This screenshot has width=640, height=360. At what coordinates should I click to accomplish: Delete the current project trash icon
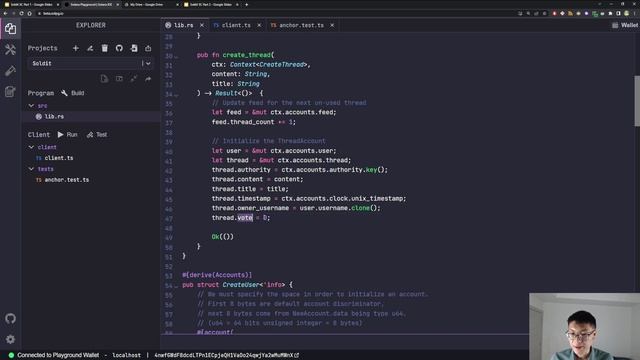coord(104,48)
